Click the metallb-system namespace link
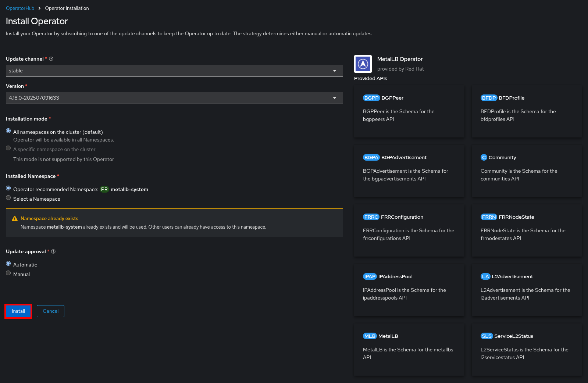Viewport: 588px width, 383px height. 129,189
